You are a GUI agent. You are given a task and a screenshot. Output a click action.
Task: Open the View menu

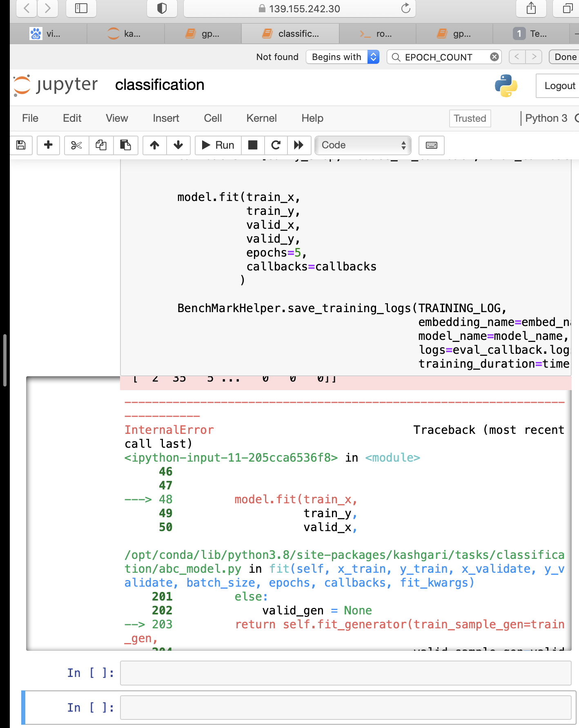(117, 118)
